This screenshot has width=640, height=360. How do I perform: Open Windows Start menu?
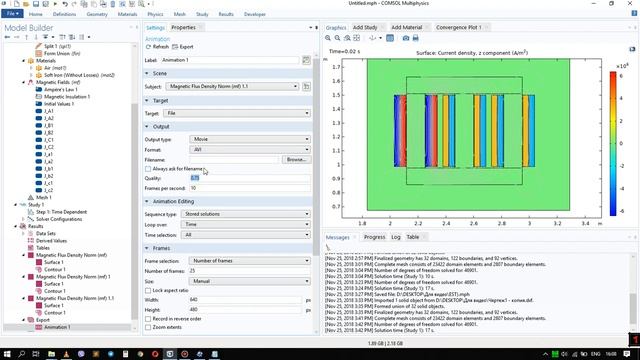7,354
